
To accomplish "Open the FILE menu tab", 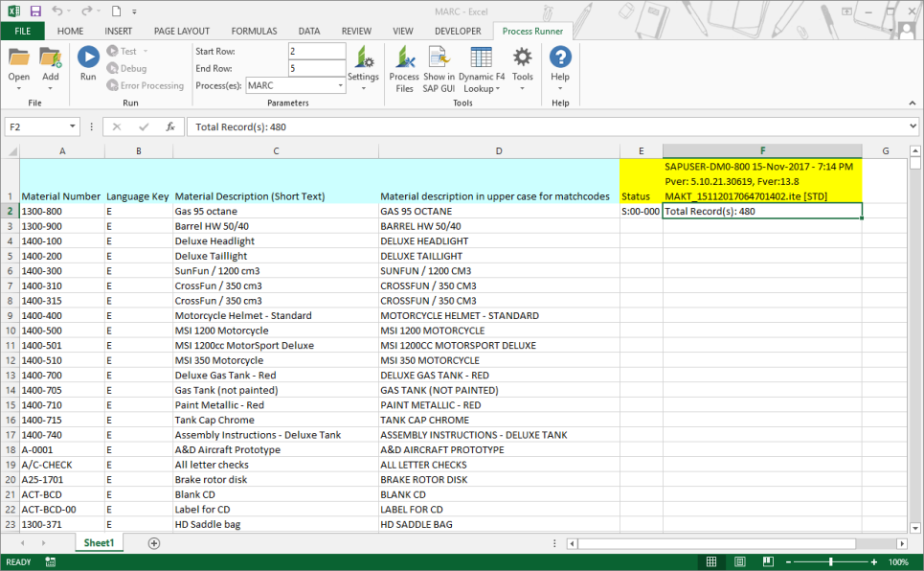I will point(22,31).
